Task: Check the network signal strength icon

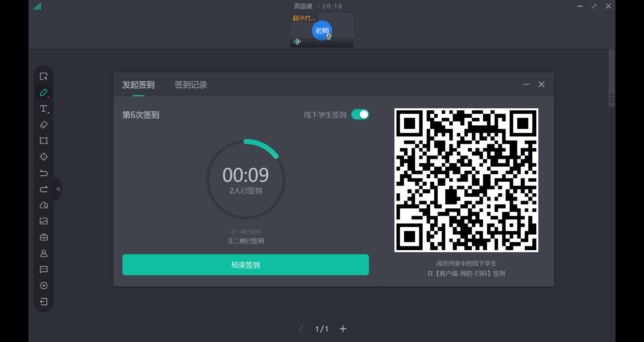Action: 37,6
